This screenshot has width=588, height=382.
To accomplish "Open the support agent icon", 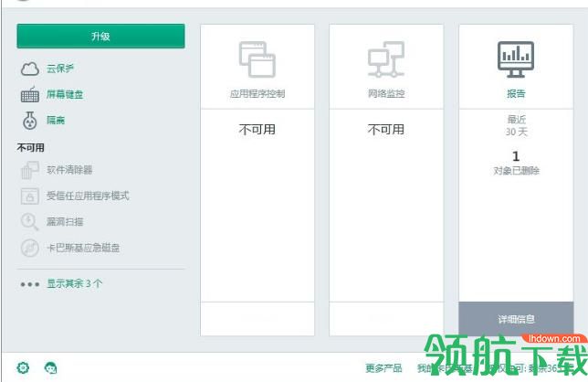I will (x=50, y=367).
